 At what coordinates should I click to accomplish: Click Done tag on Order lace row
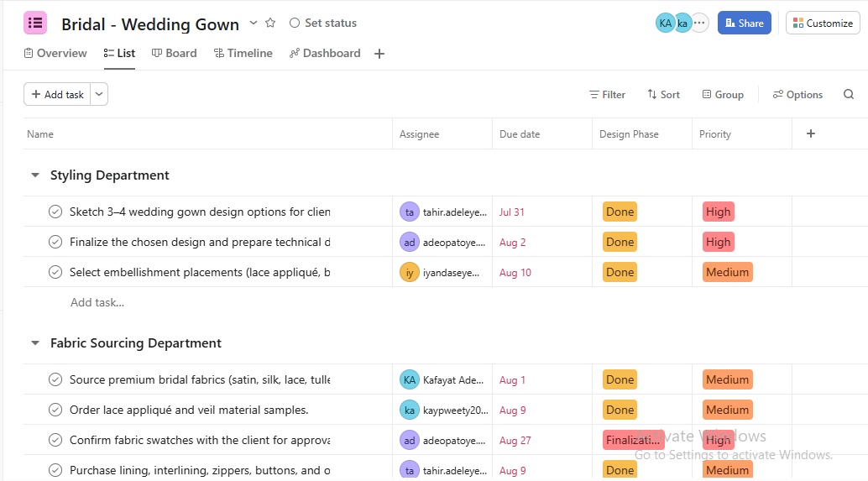620,410
